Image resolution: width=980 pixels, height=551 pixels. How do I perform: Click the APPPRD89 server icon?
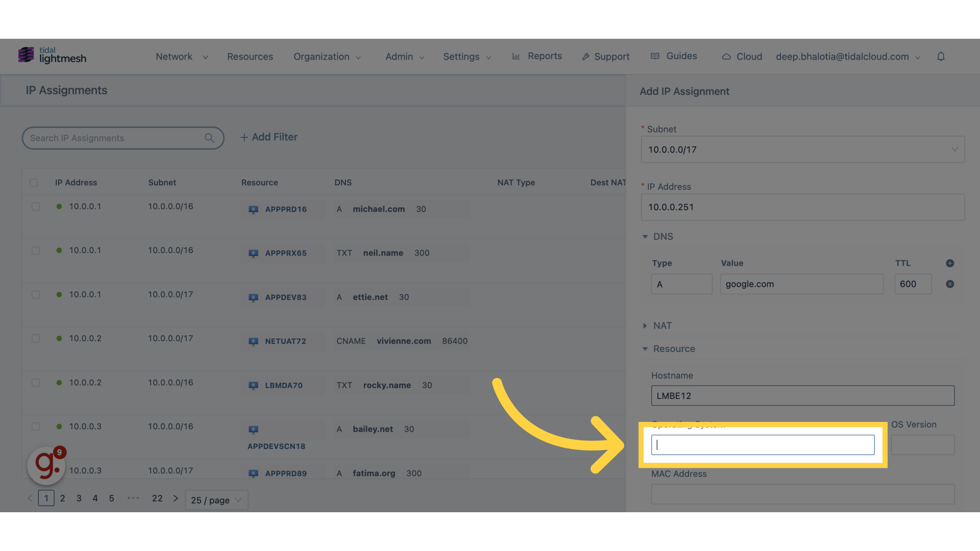pos(253,474)
